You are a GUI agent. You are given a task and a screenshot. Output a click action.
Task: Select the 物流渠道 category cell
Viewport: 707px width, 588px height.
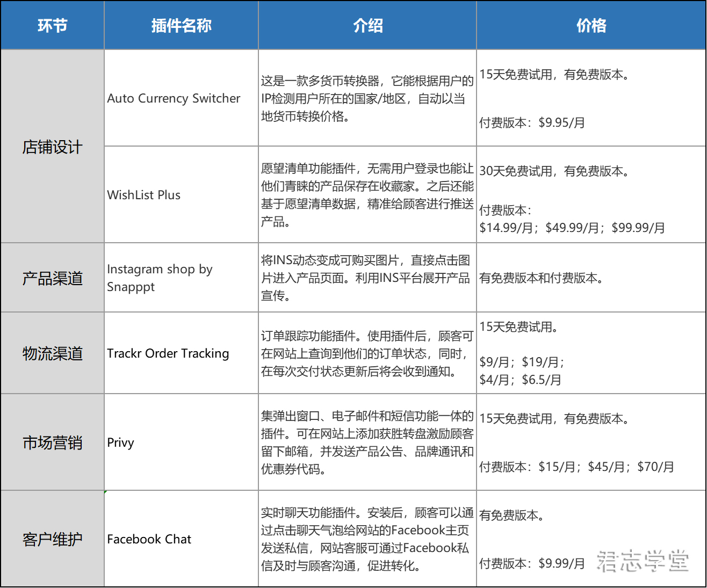(x=53, y=353)
